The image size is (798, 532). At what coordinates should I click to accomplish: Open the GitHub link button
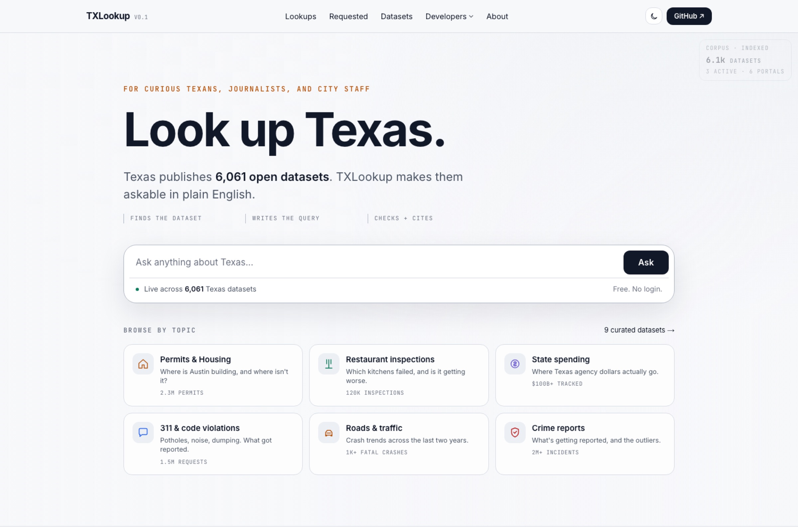click(689, 16)
